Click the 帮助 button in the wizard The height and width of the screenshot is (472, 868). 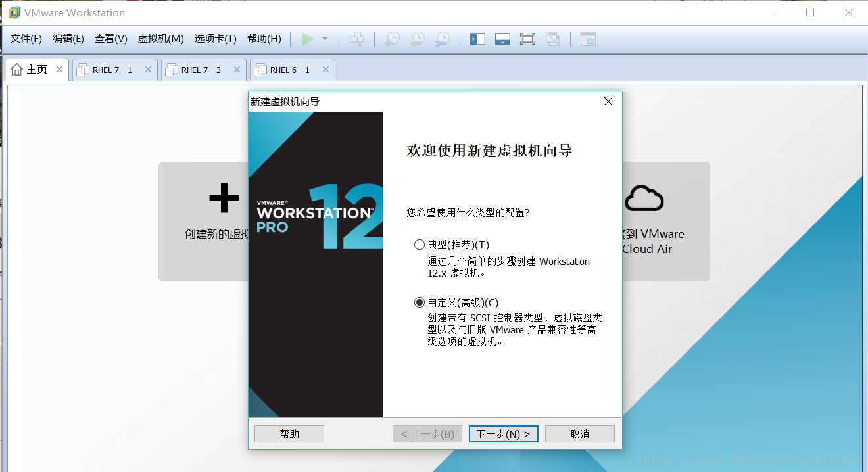pos(289,434)
